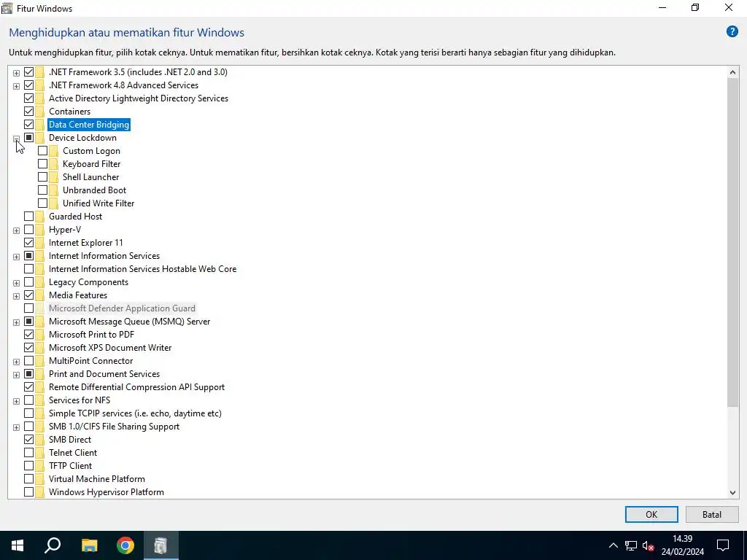Screen dimensions: 747x560
Task: Click the folder icon beside Telnet Client
Action: 39,453
